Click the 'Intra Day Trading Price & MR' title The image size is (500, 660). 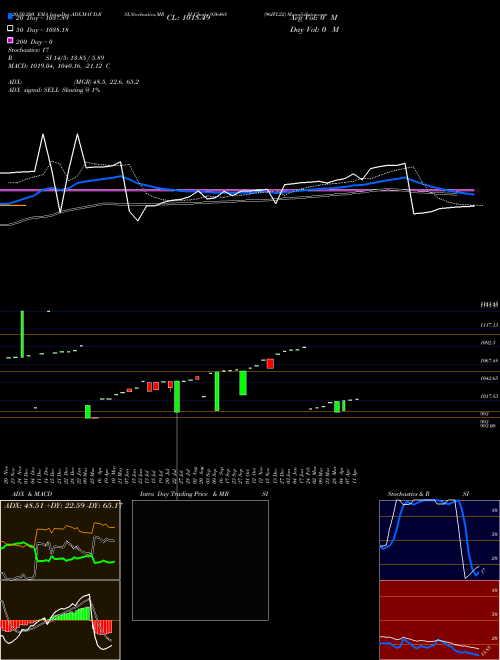[184, 494]
